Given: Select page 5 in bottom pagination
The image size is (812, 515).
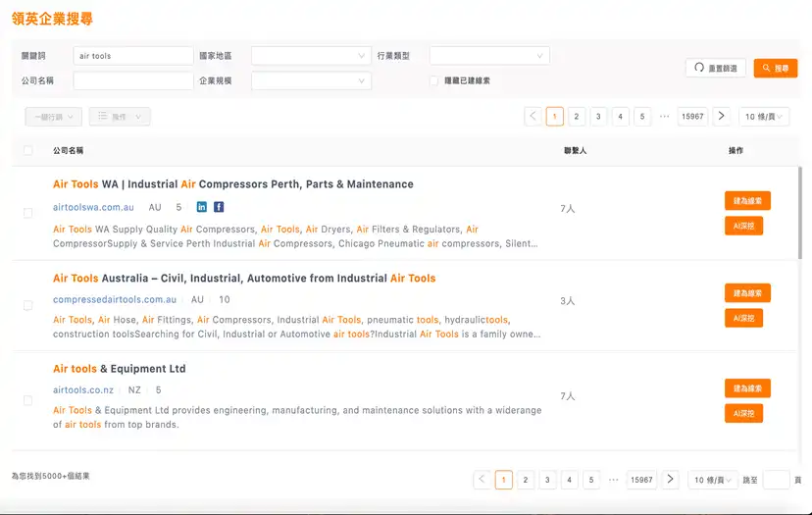Looking at the screenshot, I should [591, 480].
